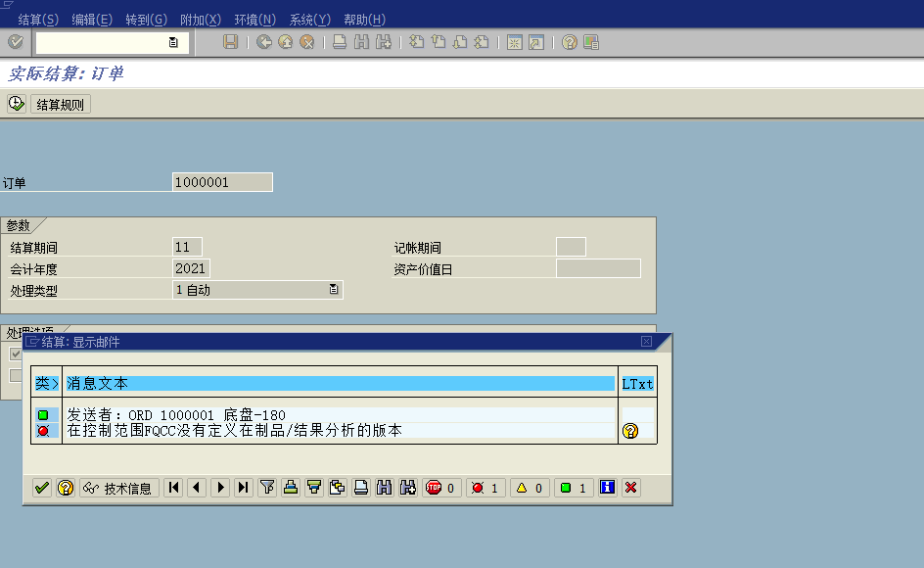Viewport: 924px width, 568px height.
Task: Click the 结算期间 field showing 11
Action: click(x=187, y=247)
